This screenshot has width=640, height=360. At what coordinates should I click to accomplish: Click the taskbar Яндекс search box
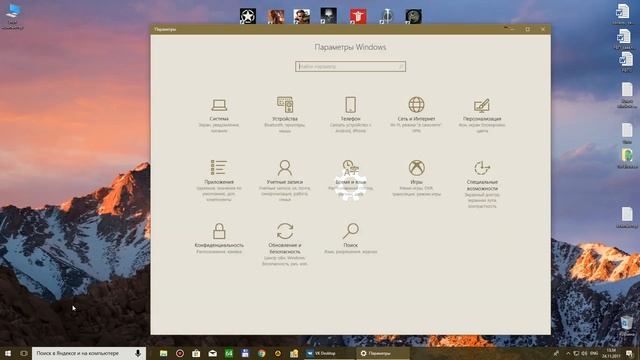(x=89, y=353)
